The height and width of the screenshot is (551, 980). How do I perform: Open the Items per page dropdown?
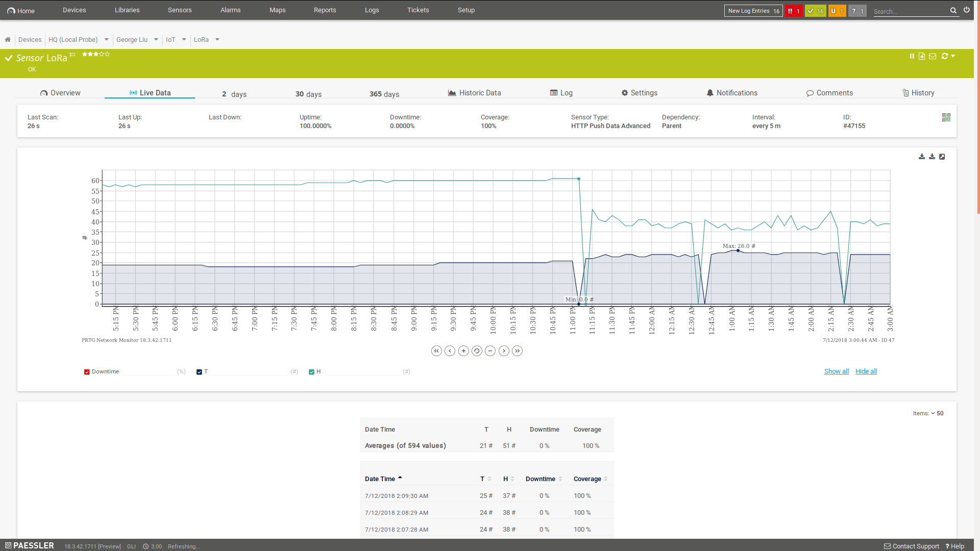928,413
